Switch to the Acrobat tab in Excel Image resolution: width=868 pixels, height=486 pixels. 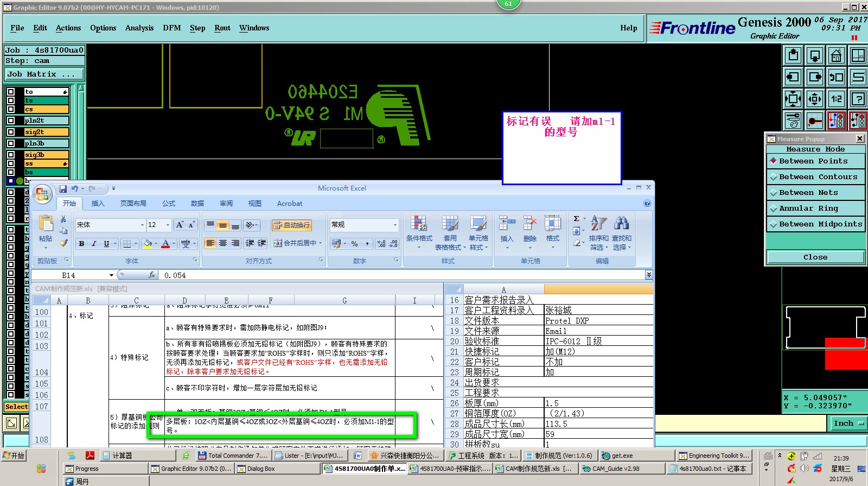point(290,204)
